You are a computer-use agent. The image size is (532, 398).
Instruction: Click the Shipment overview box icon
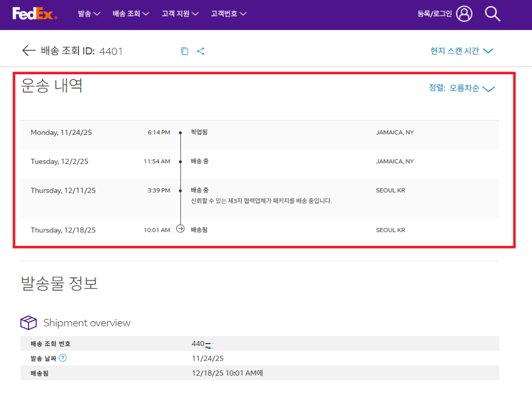point(29,323)
